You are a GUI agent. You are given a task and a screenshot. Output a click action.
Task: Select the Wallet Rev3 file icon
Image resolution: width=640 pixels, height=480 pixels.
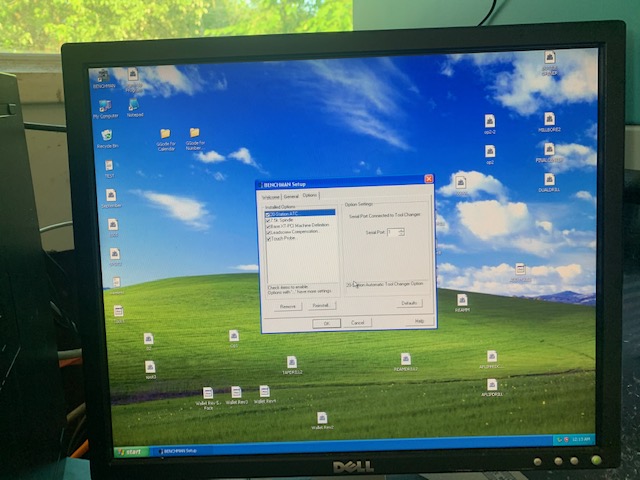pyautogui.click(x=236, y=395)
